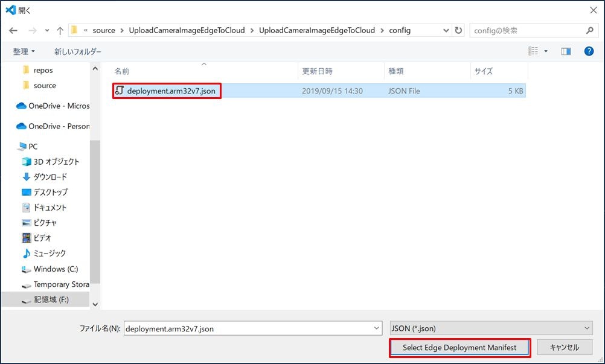Open help with the question mark icon

pyautogui.click(x=589, y=51)
